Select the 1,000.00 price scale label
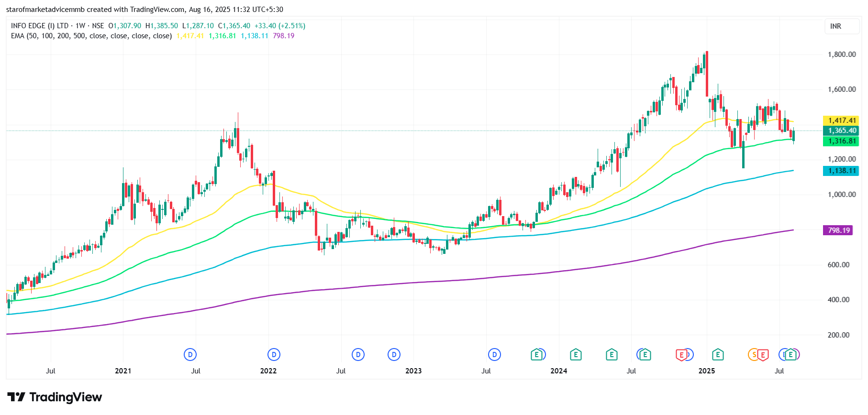The image size is (868, 415). coord(842,195)
